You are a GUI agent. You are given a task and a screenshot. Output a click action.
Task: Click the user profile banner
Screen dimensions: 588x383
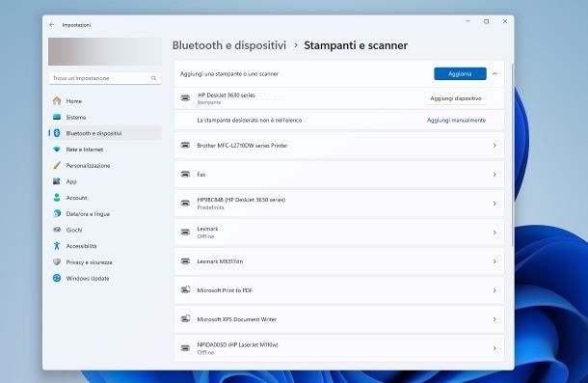(105, 51)
